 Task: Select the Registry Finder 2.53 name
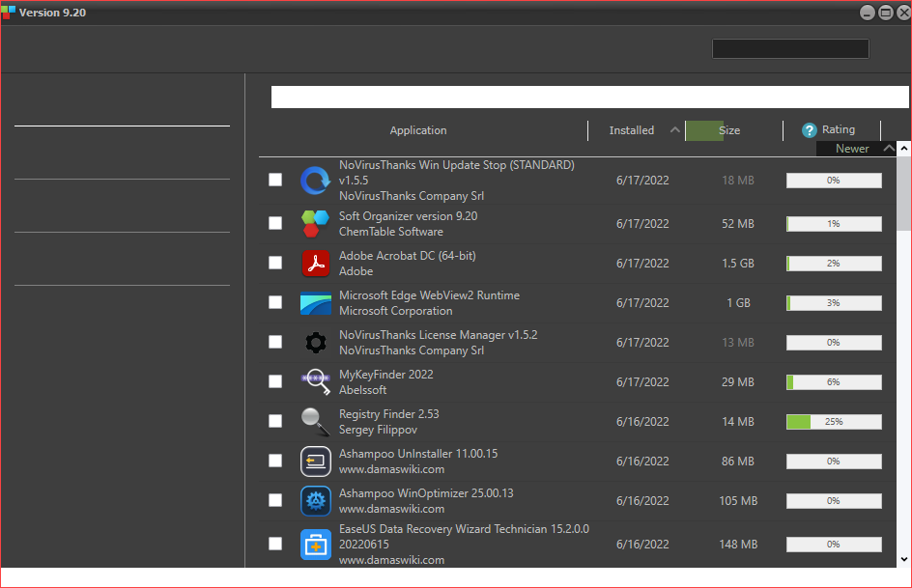click(x=389, y=413)
